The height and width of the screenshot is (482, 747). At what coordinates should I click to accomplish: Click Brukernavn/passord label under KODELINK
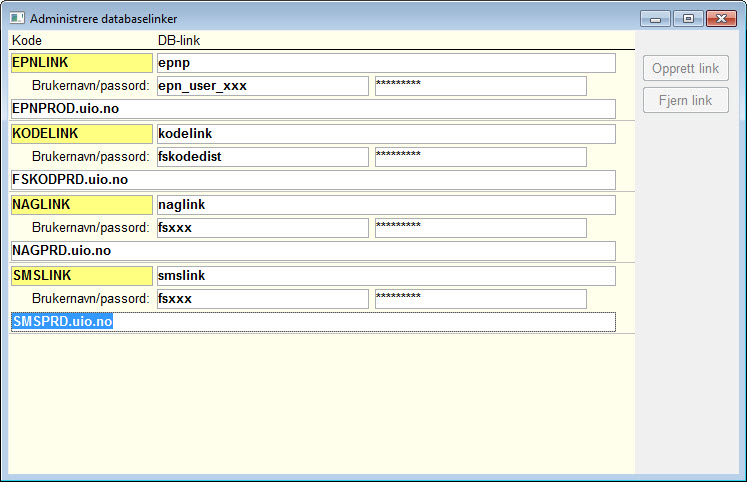(91, 157)
